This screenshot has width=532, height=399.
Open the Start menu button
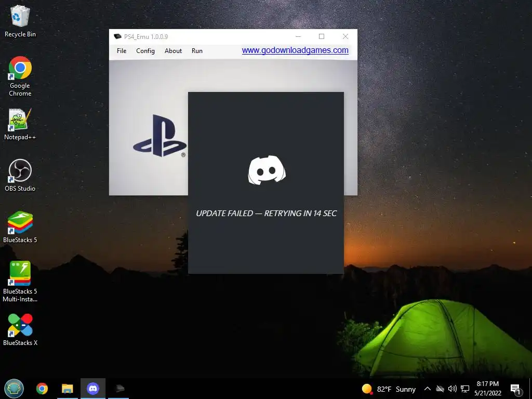pos(14,389)
